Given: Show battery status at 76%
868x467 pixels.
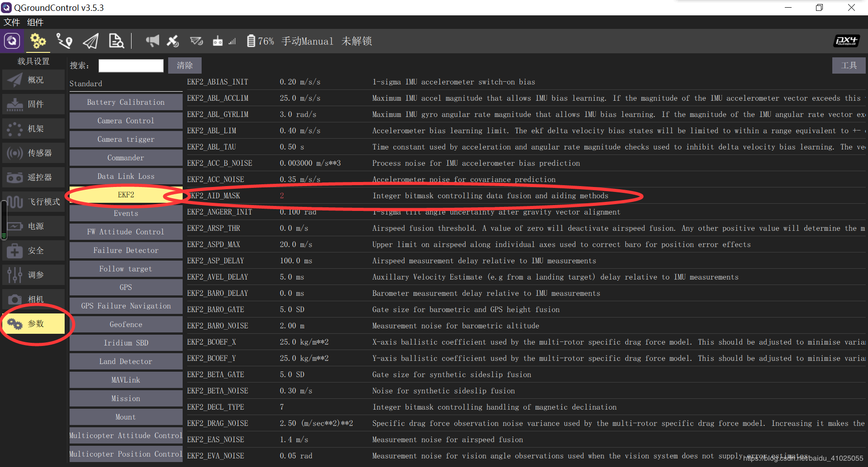Looking at the screenshot, I should [x=260, y=41].
